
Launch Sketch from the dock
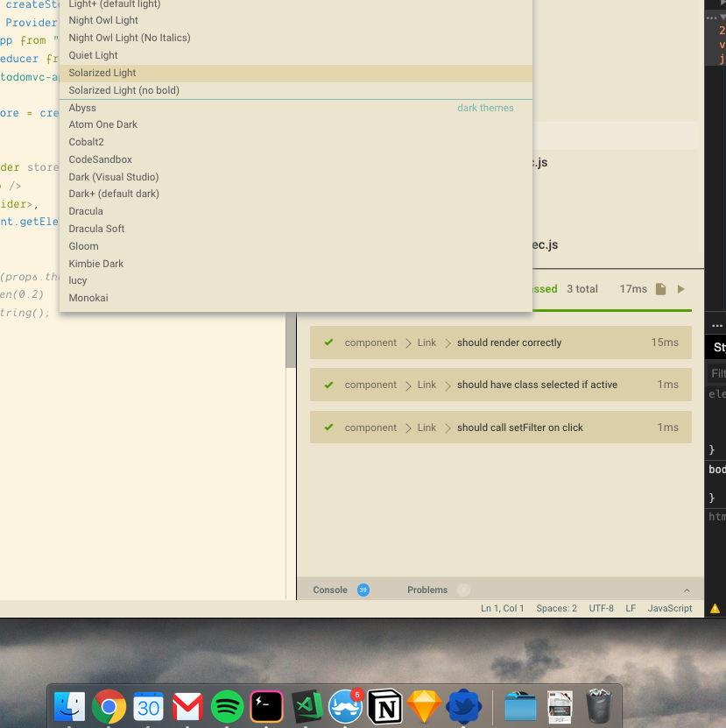(x=424, y=707)
